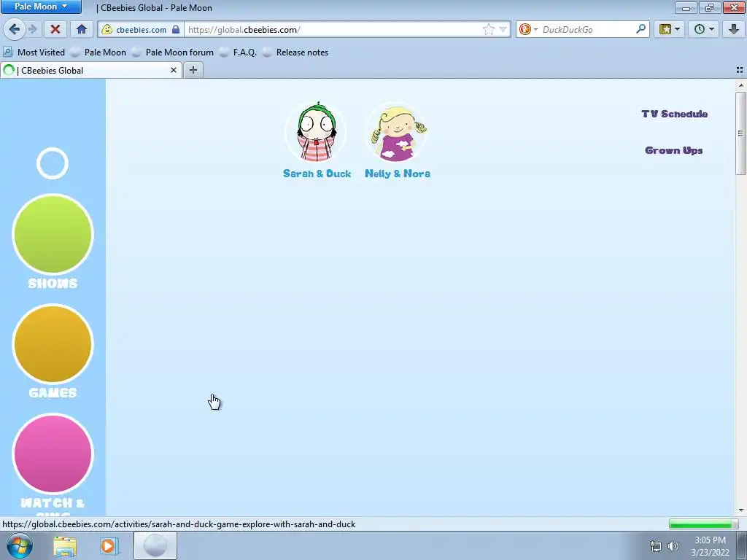This screenshot has width=747, height=560.
Task: Restore down the Pale Moon window
Action: [710, 7]
